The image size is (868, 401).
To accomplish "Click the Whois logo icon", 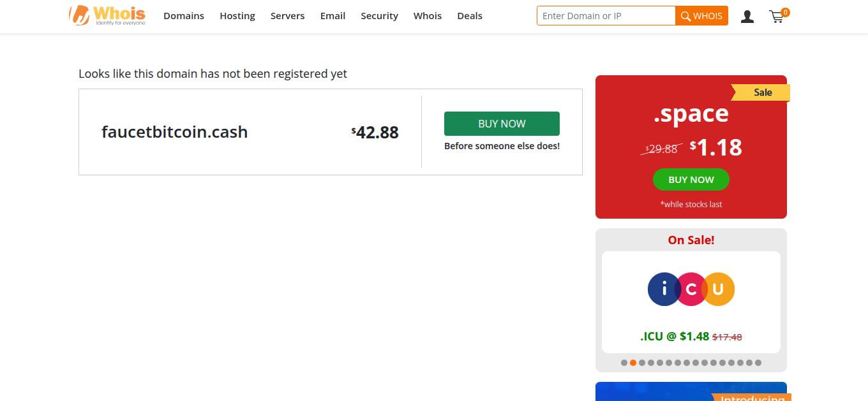I will point(79,15).
